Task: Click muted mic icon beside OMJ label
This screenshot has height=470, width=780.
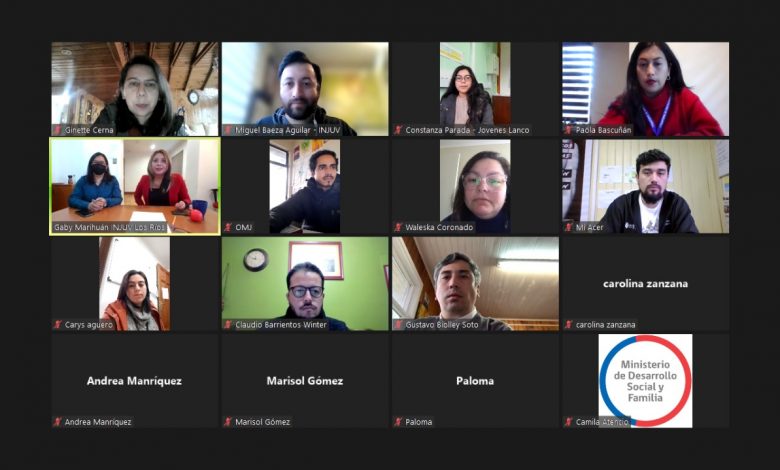Action: click(228, 227)
